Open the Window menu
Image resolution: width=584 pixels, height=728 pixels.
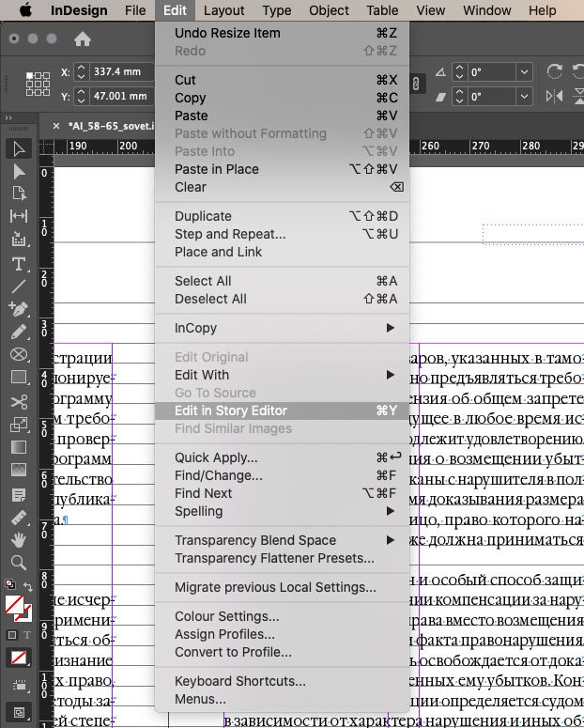click(486, 10)
